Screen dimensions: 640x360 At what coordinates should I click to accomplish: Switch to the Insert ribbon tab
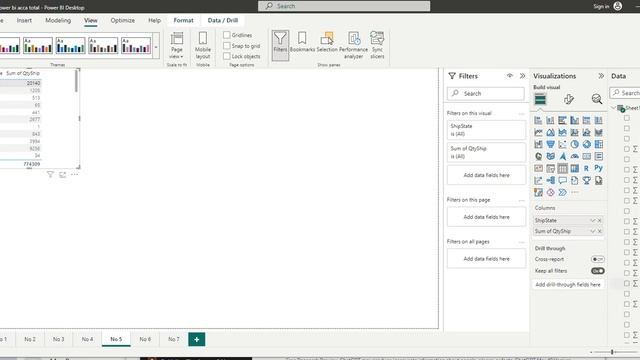click(x=24, y=20)
